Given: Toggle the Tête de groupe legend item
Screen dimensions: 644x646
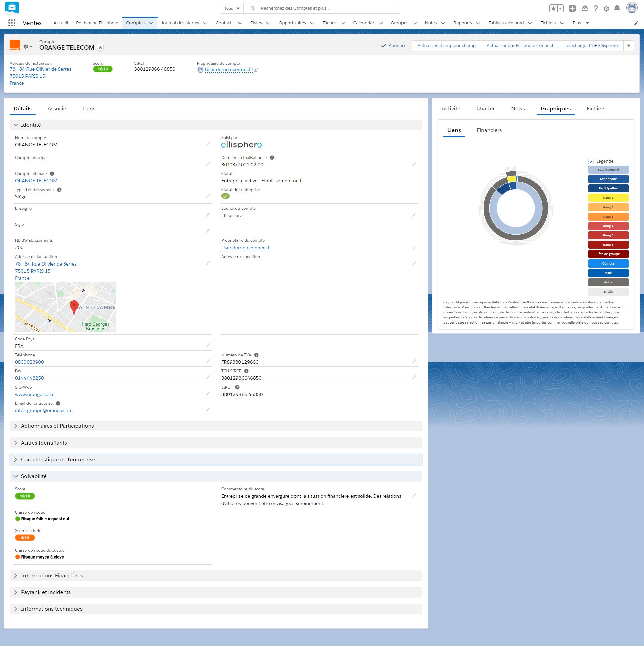Looking at the screenshot, I should coord(608,254).
